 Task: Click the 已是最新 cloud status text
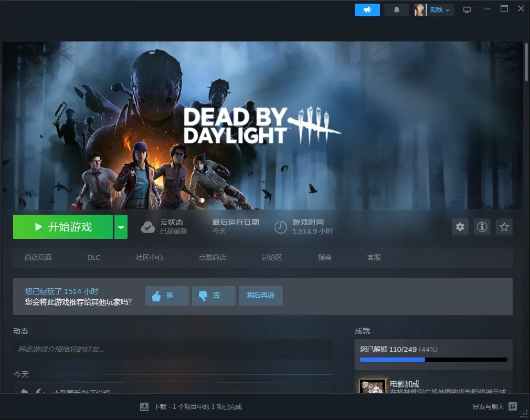(x=173, y=231)
